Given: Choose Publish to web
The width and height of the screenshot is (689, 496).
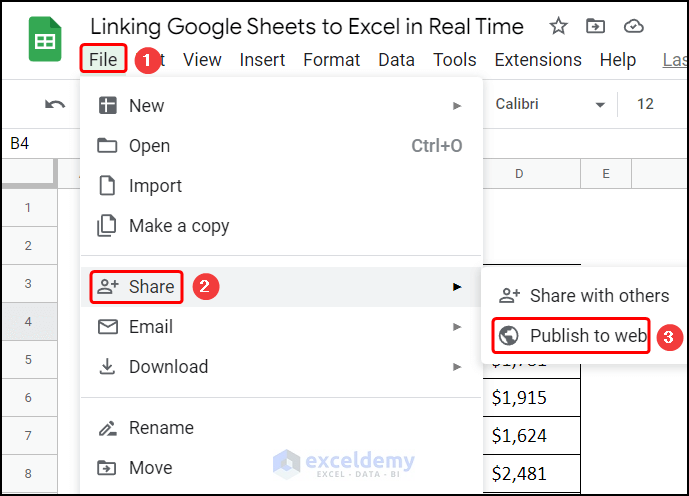Looking at the screenshot, I should coord(585,336).
